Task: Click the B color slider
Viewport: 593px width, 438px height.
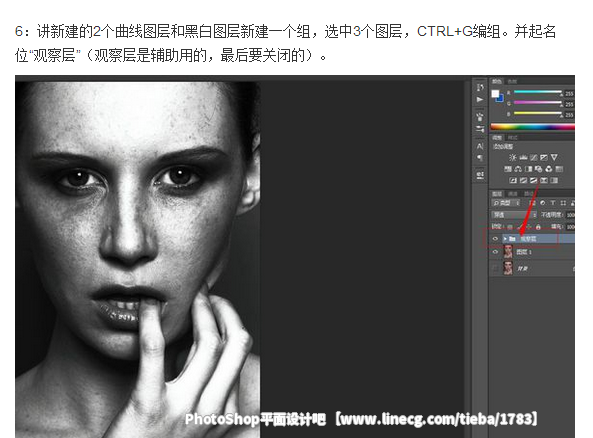Action: click(537, 113)
